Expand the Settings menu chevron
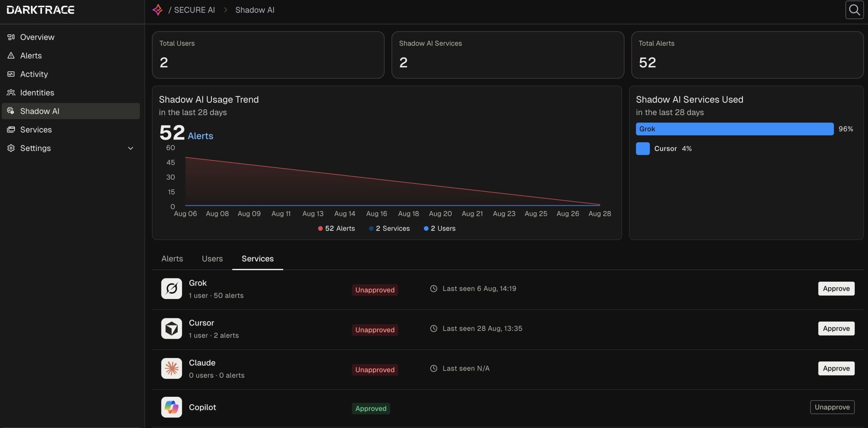Viewport: 868px width, 428px height. pyautogui.click(x=131, y=148)
